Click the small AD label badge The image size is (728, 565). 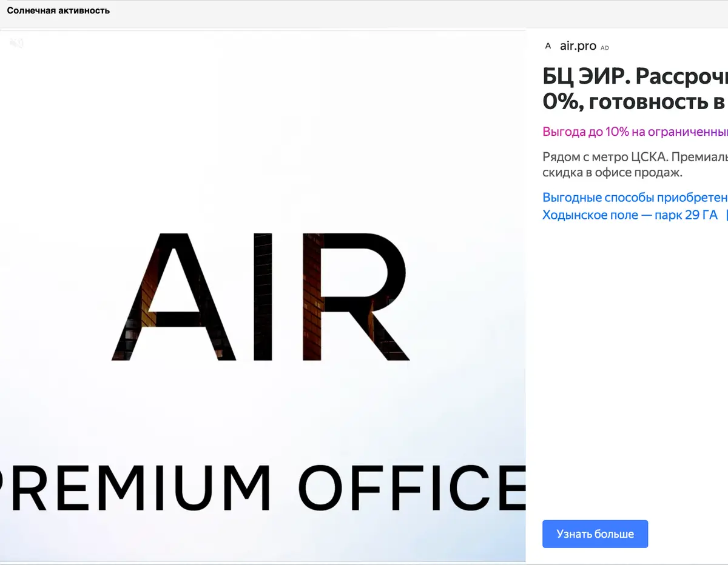605,48
